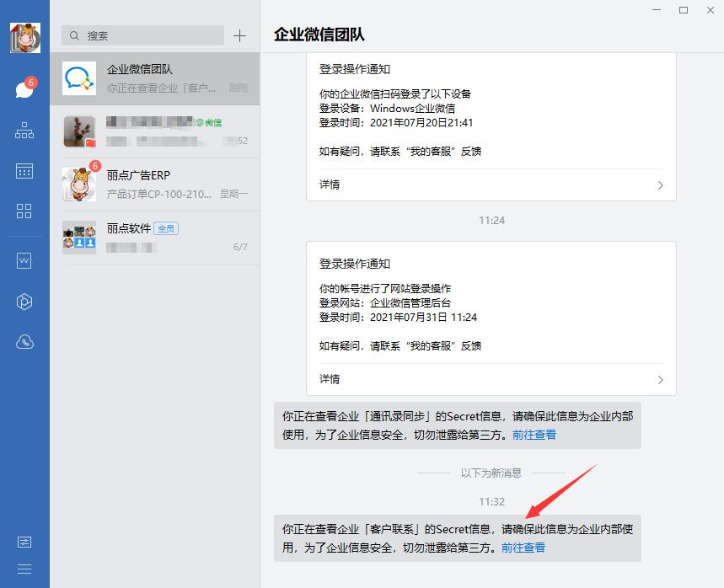Viewport: 724px width, 588px height.
Task: Close the 企业微信 window
Action: (711, 10)
